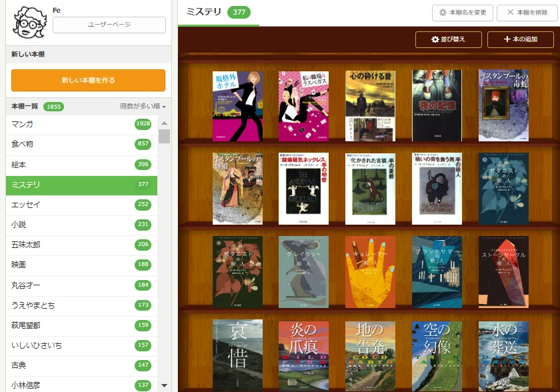
Task: Open the 地の告発 book cover
Action: (371, 356)
